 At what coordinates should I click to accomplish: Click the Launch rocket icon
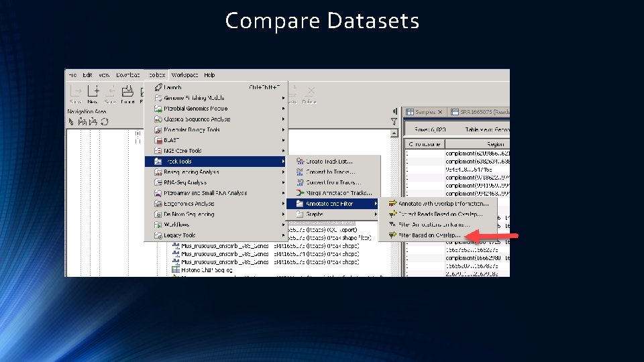point(158,87)
